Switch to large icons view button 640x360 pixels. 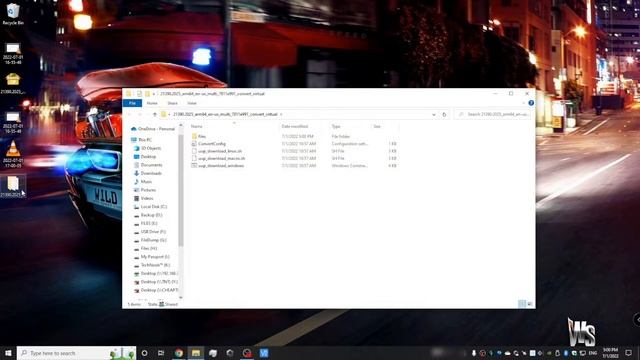click(x=529, y=304)
